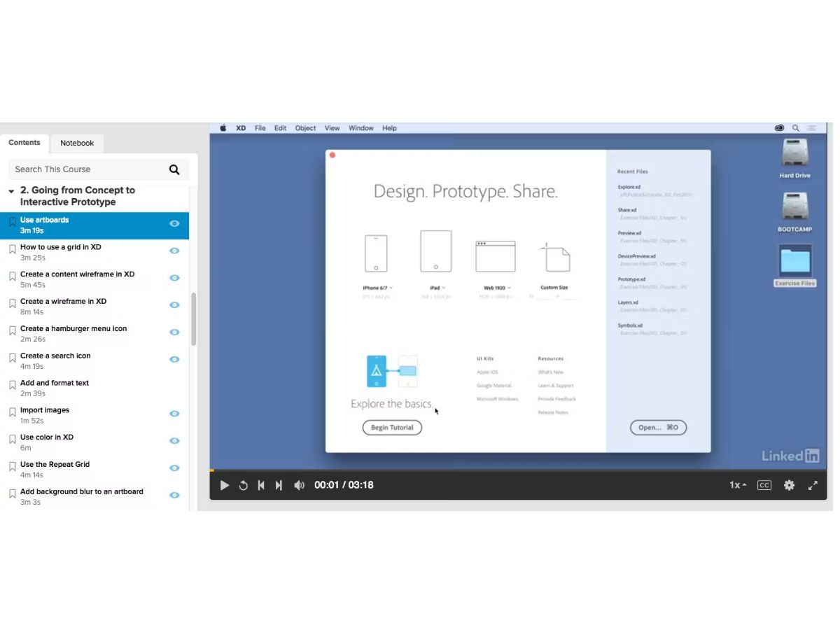Mute the video volume

pos(299,485)
